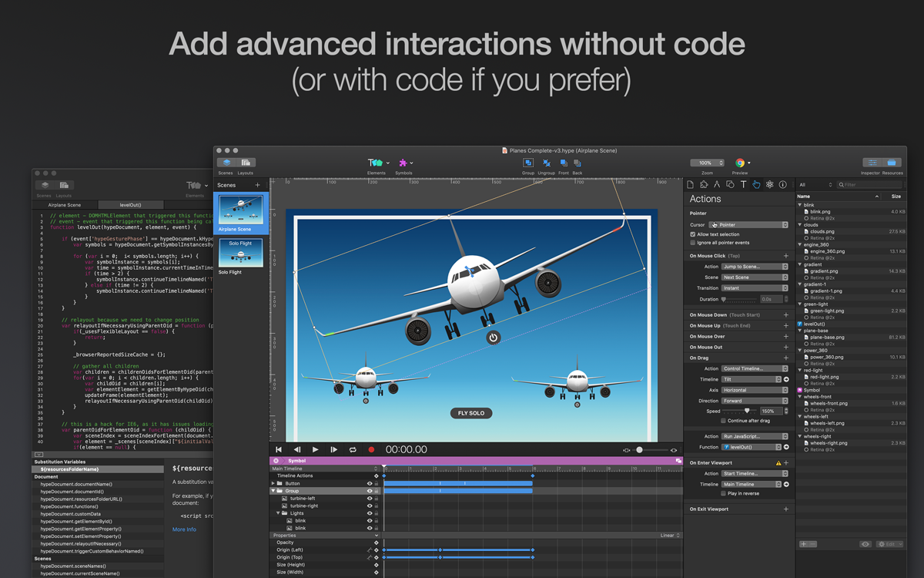
Task: Click the More Info link
Action: (x=184, y=529)
